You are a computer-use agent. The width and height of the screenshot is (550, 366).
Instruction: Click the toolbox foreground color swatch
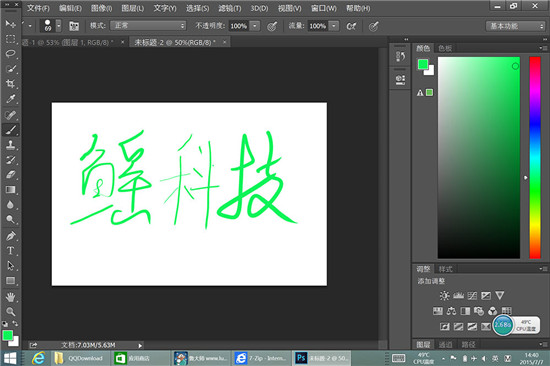[x=7, y=335]
